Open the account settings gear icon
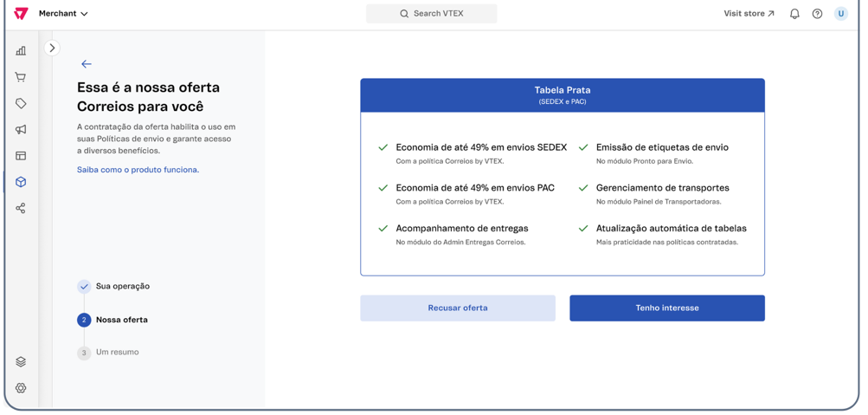This screenshot has width=868, height=415. tap(21, 388)
